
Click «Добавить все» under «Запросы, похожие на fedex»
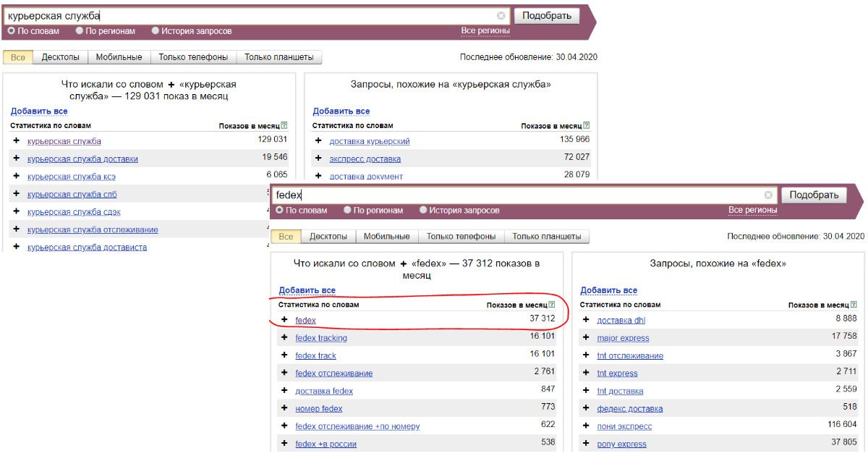pos(609,291)
